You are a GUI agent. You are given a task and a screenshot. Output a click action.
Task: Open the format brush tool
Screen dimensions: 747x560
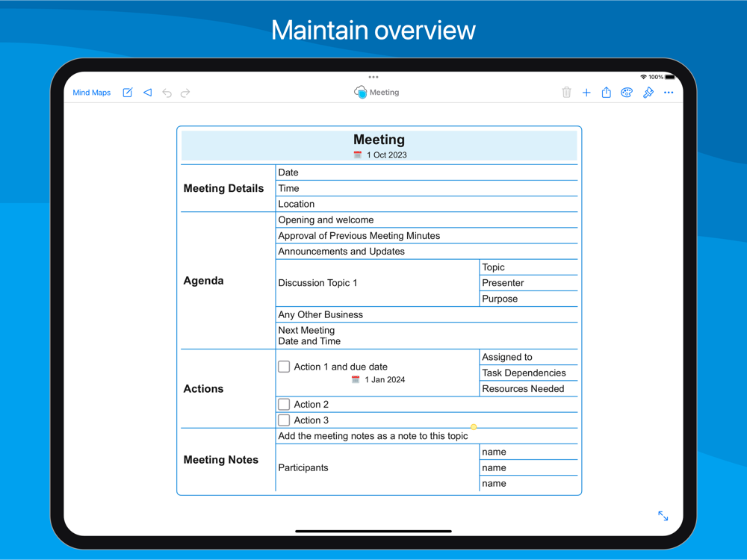(648, 93)
